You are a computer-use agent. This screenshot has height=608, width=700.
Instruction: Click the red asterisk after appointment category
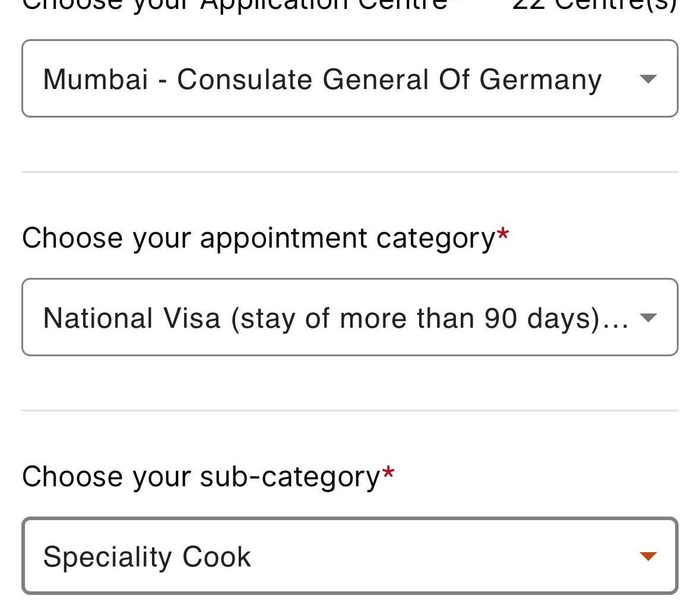[503, 234]
